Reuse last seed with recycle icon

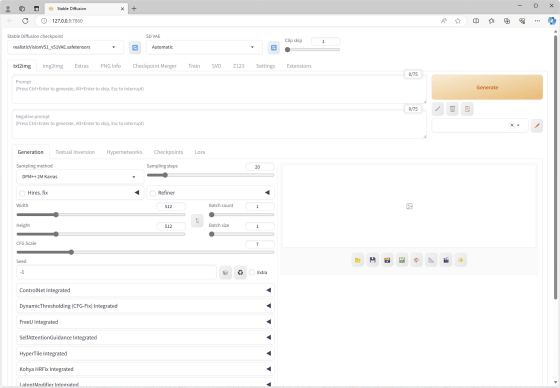(x=240, y=273)
